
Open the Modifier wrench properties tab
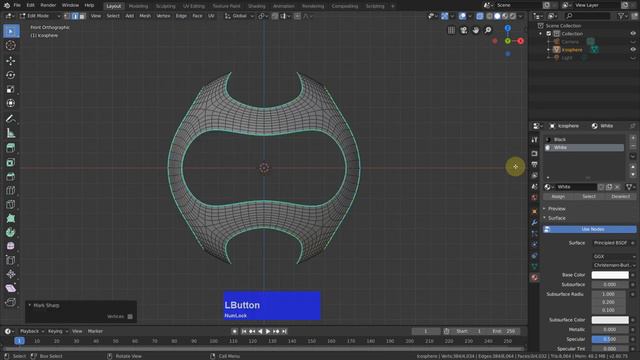[534, 222]
